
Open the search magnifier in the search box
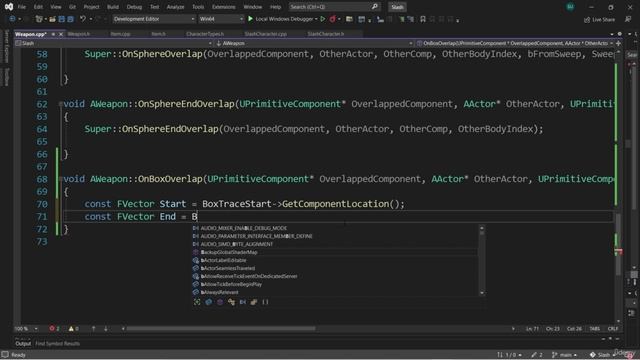tap(375, 7)
